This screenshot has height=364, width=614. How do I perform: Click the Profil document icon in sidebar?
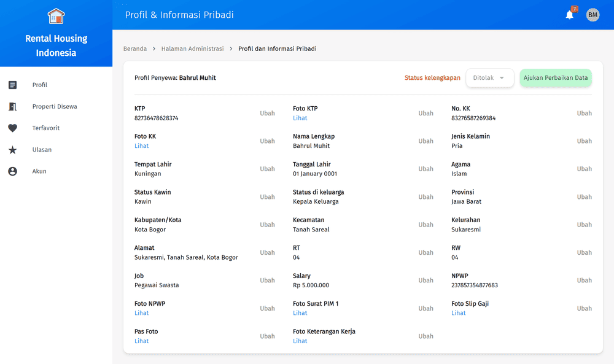13,85
